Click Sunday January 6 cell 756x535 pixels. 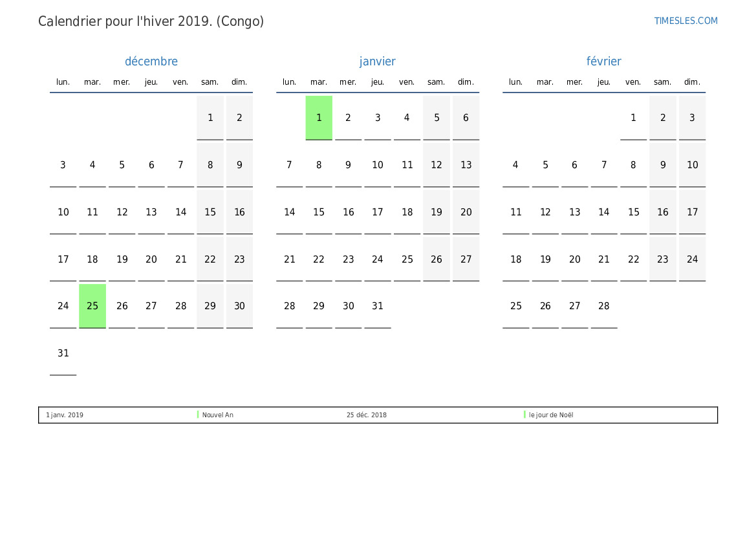(466, 118)
